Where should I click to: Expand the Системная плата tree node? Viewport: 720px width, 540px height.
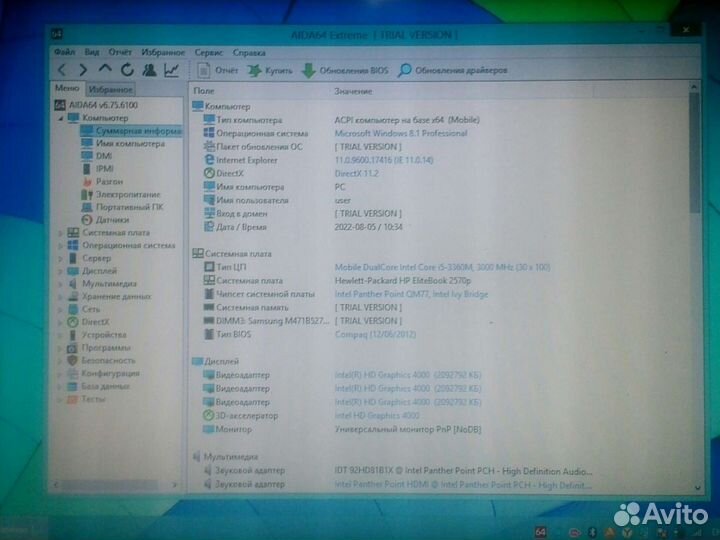click(60, 233)
